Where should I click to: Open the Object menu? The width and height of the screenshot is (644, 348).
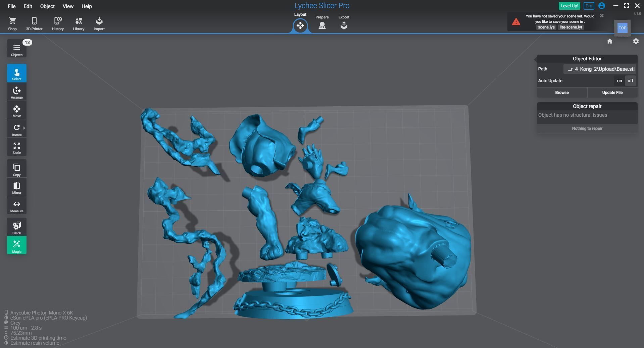click(x=47, y=6)
